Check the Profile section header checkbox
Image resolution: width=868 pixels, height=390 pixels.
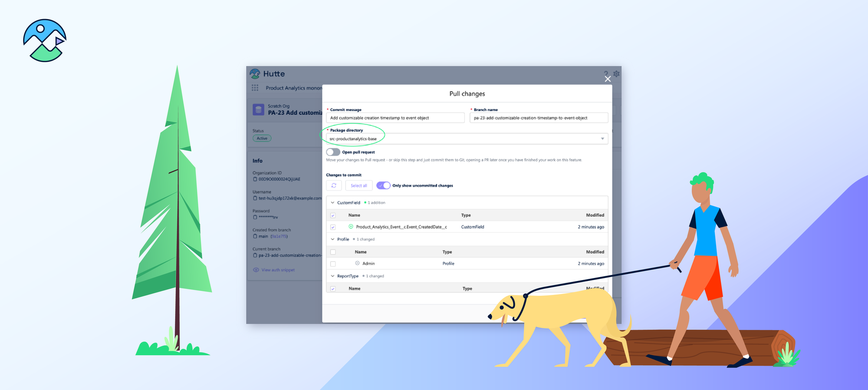(333, 252)
